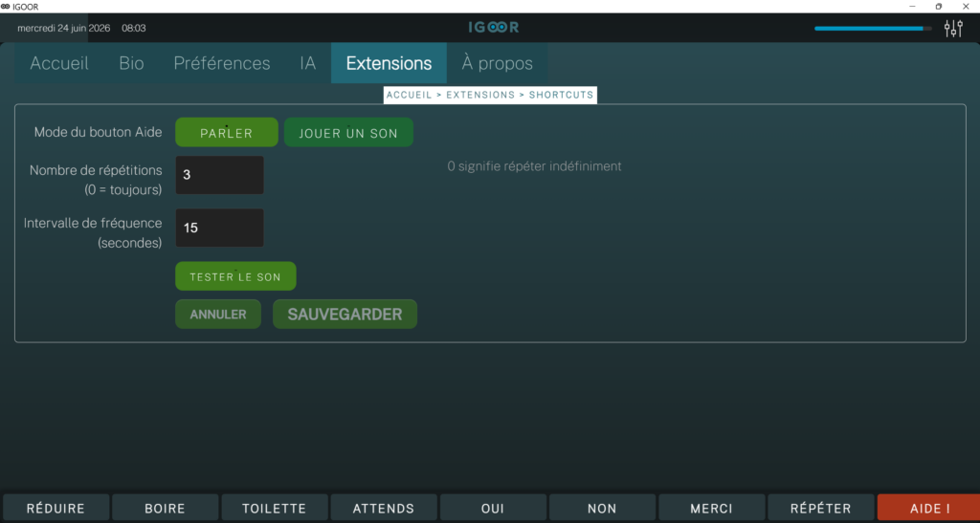Open the À propos tab
The height and width of the screenshot is (523, 980).
(x=497, y=63)
